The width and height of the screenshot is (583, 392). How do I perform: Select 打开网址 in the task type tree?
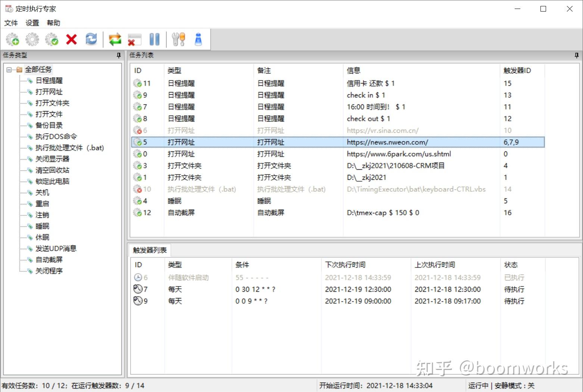tap(49, 92)
